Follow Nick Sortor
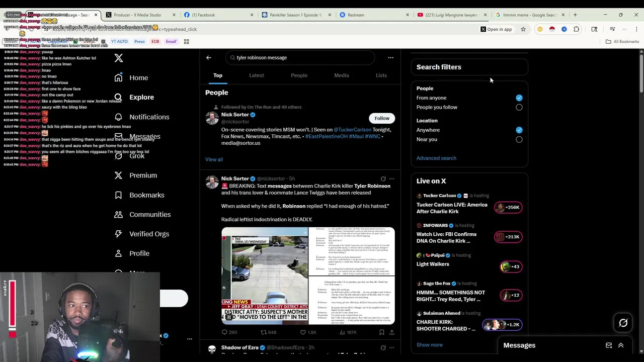Screen dimensions: 644x362 point(382,118)
